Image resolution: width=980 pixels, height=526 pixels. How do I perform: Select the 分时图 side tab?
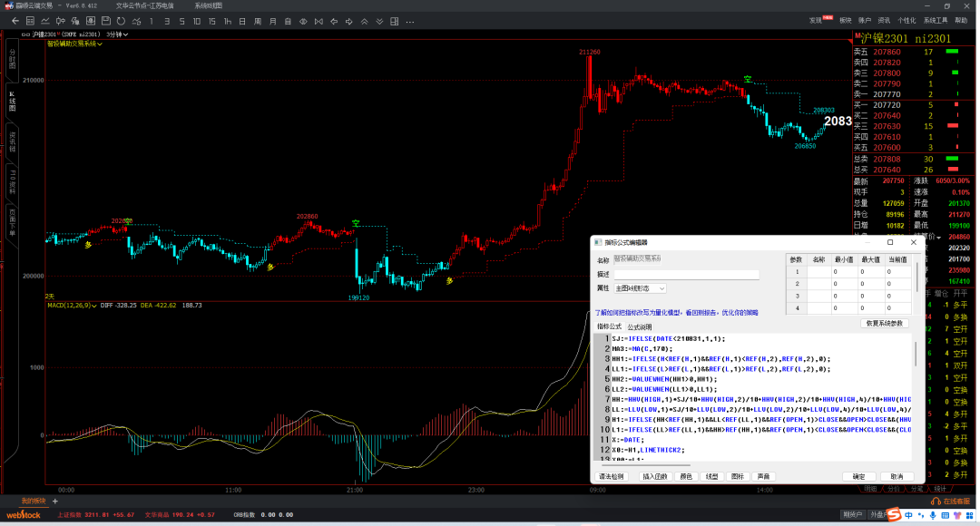tap(12, 61)
